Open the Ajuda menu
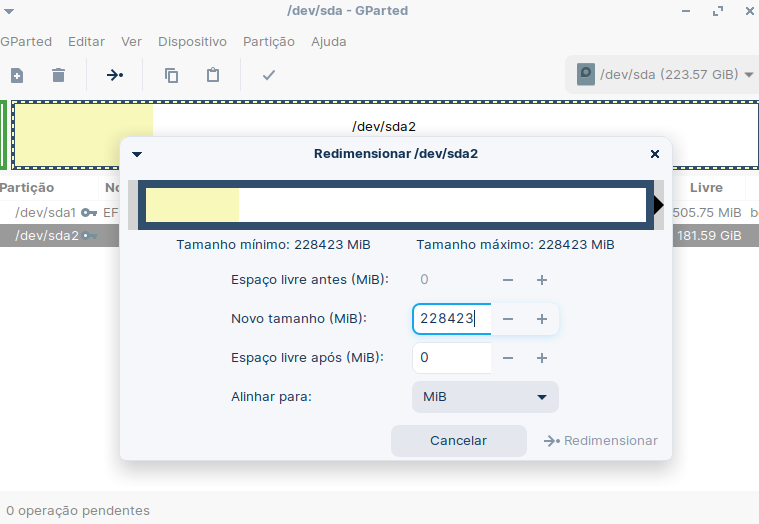The image size is (759, 524). click(329, 42)
